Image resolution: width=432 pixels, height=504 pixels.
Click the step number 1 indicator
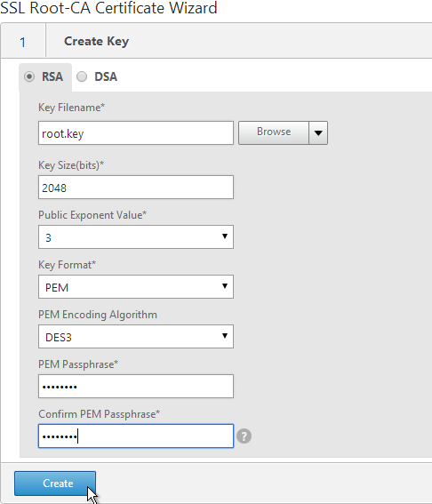[x=22, y=42]
